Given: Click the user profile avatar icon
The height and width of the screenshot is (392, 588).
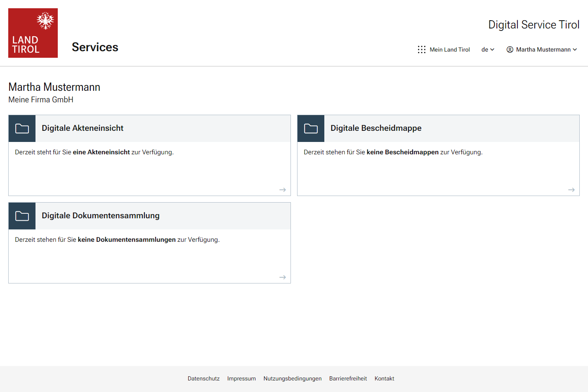Looking at the screenshot, I should pos(510,50).
